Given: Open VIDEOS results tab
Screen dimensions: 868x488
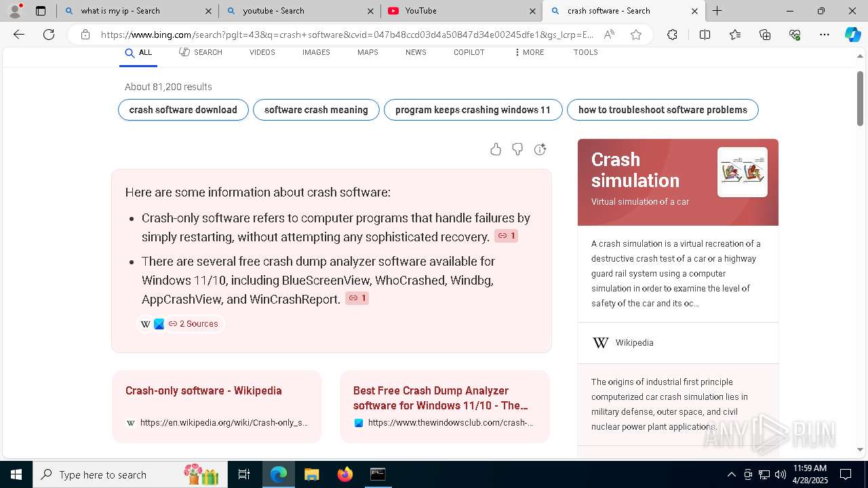Looking at the screenshot, I should point(262,52).
